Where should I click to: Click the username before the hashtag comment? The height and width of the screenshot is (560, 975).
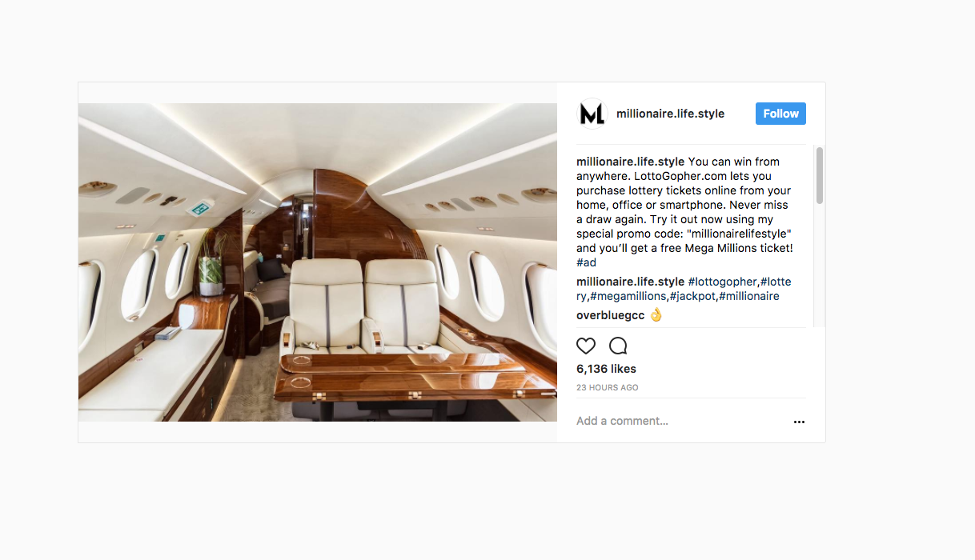pos(630,282)
